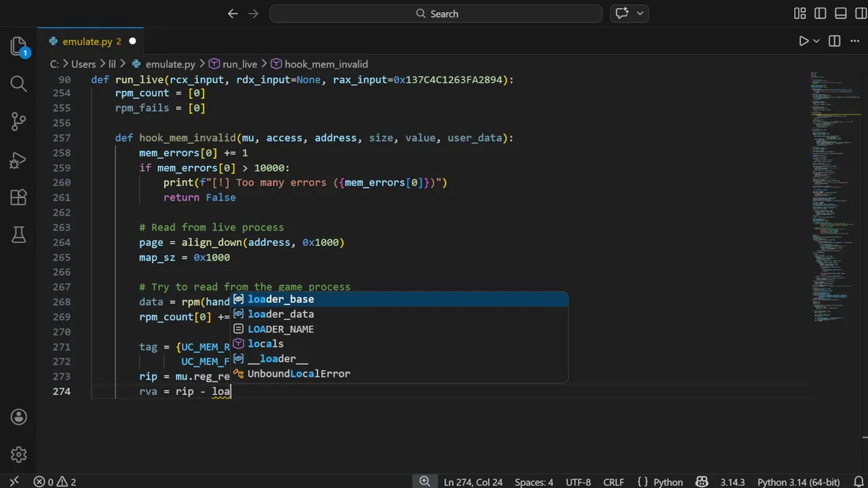Open the Run and Debug view
The width and height of the screenshot is (868, 488).
pos(19,160)
